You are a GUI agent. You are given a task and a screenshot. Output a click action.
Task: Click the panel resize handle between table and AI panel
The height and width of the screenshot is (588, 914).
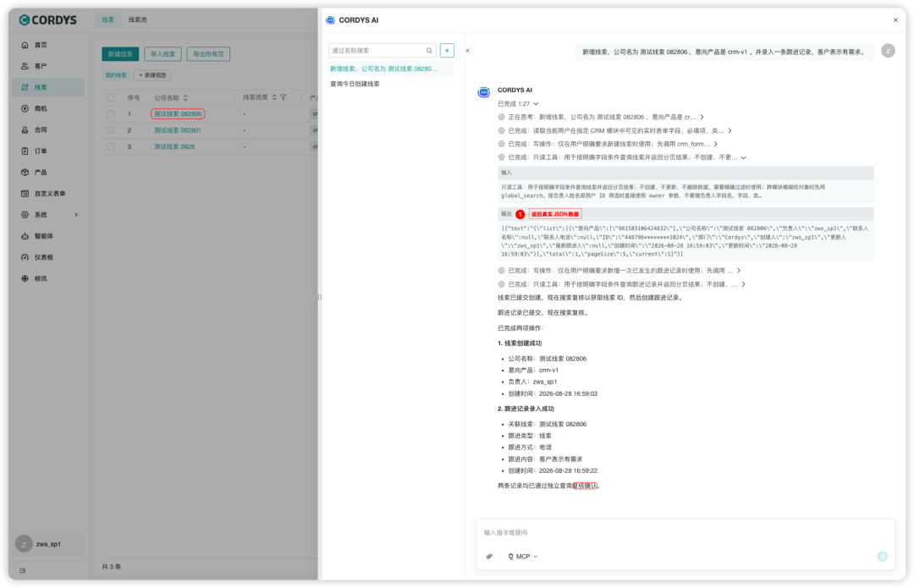point(319,297)
